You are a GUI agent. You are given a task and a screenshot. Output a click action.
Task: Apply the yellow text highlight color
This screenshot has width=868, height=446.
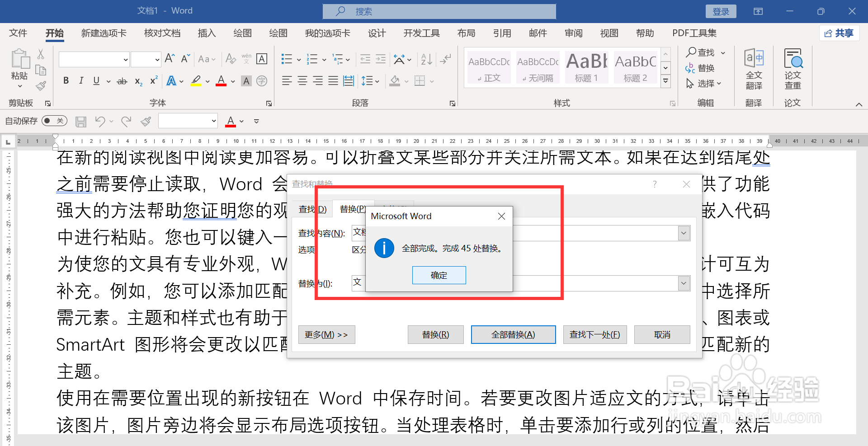point(196,81)
